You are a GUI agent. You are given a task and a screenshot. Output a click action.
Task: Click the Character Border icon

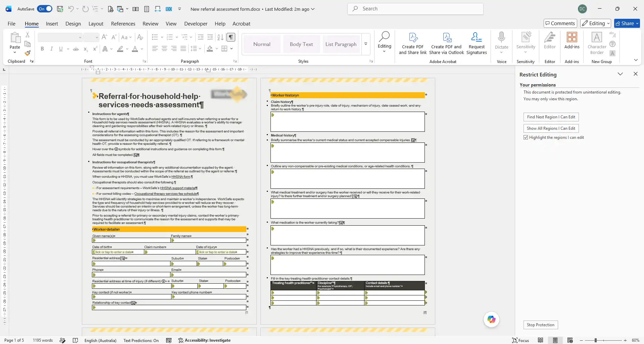pyautogui.click(x=597, y=44)
